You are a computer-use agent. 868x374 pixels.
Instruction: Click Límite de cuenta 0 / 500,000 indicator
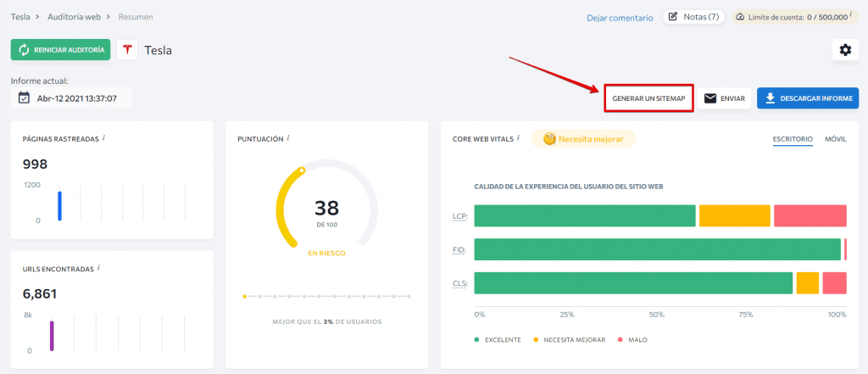point(795,17)
